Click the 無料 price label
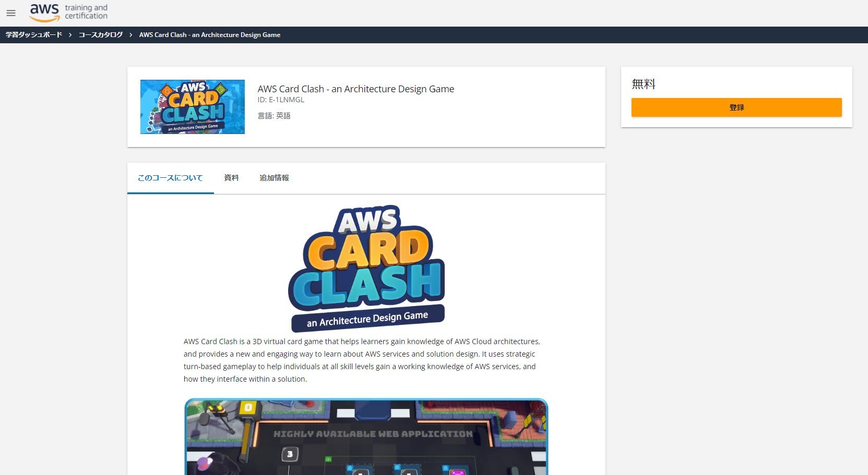Image resolution: width=868 pixels, height=475 pixels. click(x=643, y=83)
